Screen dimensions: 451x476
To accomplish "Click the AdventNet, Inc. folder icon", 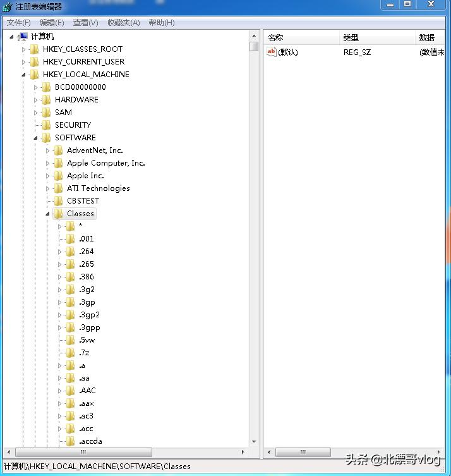I will pyautogui.click(x=59, y=150).
